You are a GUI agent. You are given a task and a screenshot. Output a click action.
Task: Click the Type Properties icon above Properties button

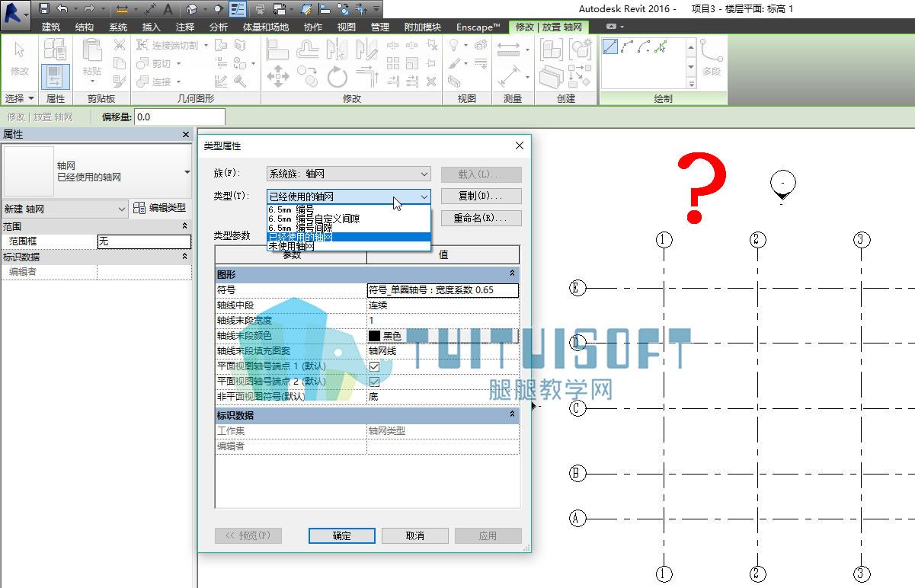(55, 50)
